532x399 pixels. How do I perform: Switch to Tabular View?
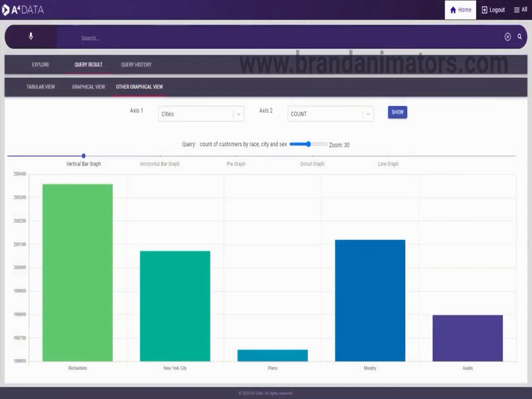41,87
